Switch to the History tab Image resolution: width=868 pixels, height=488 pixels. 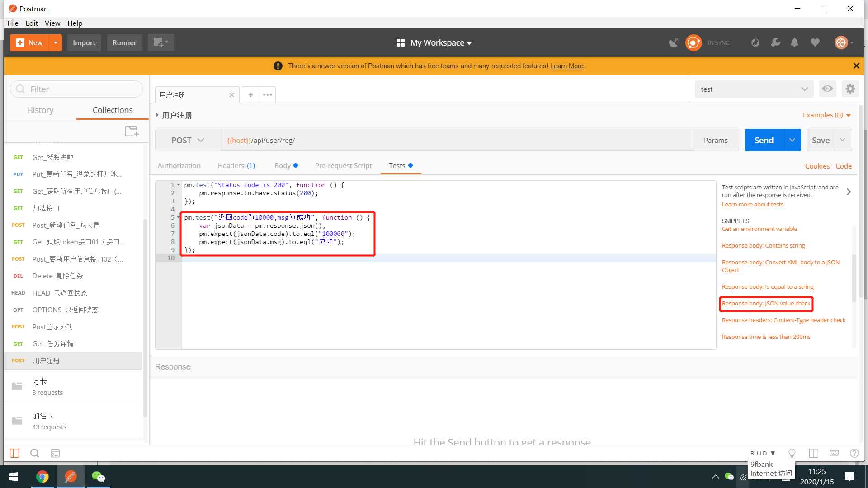[40, 110]
